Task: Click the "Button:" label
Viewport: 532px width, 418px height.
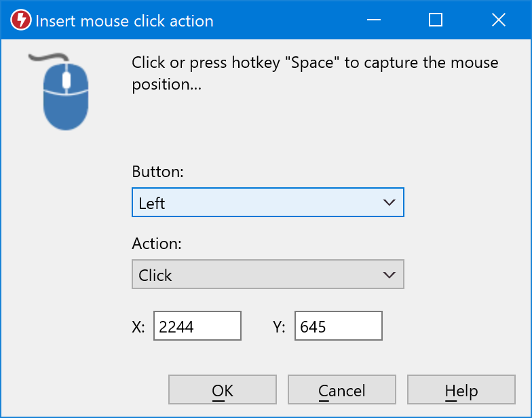Action: pos(157,172)
